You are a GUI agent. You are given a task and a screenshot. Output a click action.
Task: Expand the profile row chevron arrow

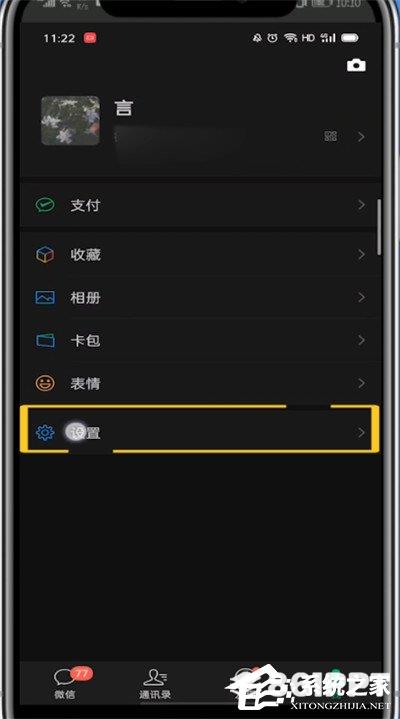pos(361,136)
